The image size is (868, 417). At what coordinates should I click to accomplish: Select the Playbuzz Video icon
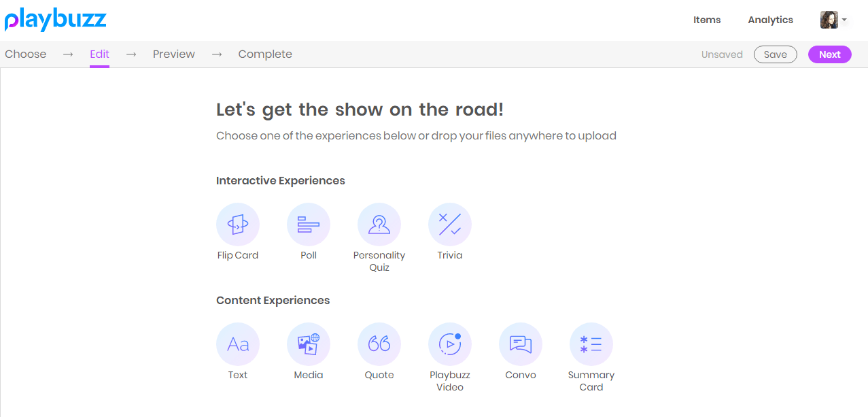point(450,344)
